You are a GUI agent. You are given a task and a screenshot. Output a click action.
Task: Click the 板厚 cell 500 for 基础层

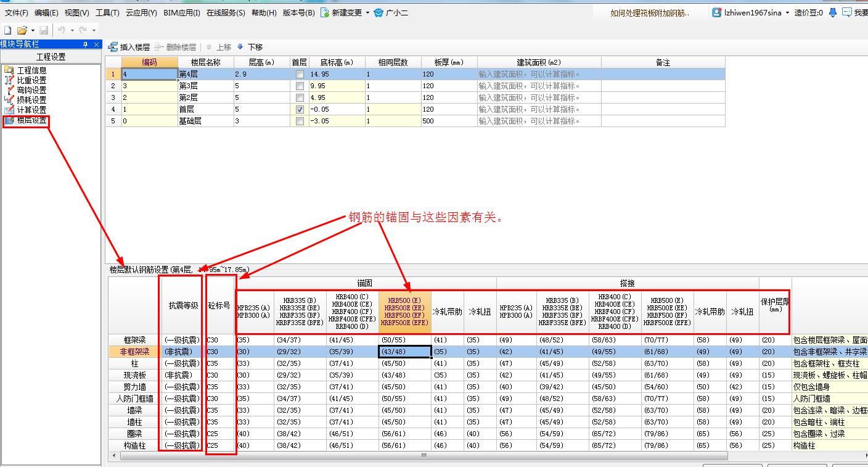point(449,121)
